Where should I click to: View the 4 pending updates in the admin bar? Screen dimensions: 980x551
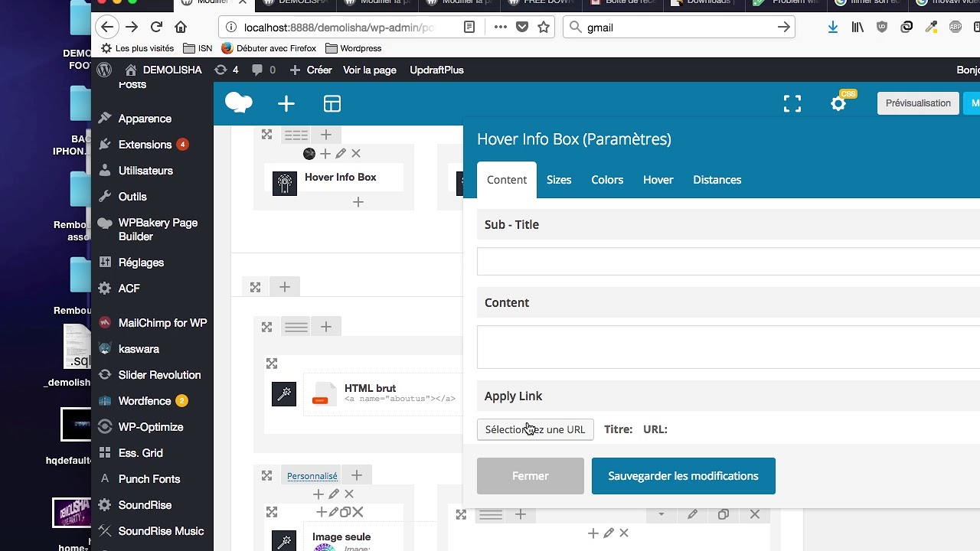[x=227, y=70]
